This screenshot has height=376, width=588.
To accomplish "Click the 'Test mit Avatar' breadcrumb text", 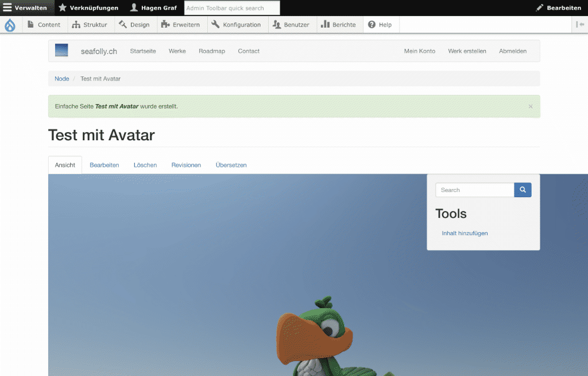I will 100,79.
